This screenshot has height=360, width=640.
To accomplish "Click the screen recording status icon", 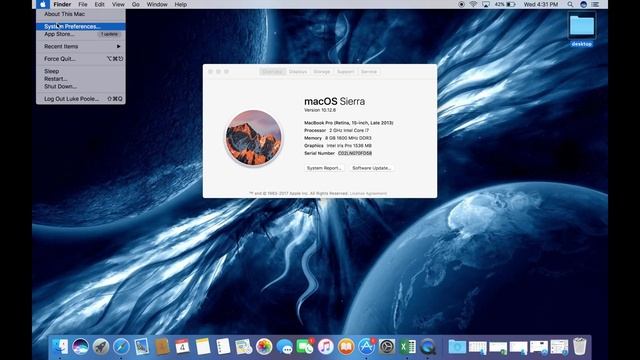I will [461, 4].
